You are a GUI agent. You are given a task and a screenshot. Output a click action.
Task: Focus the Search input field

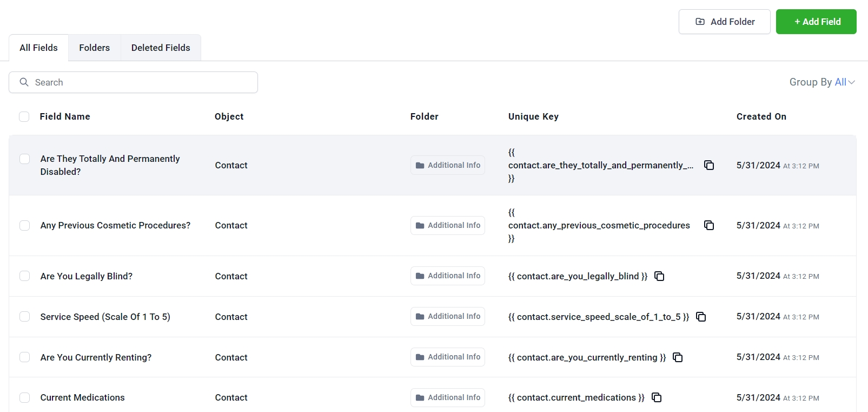click(141, 82)
